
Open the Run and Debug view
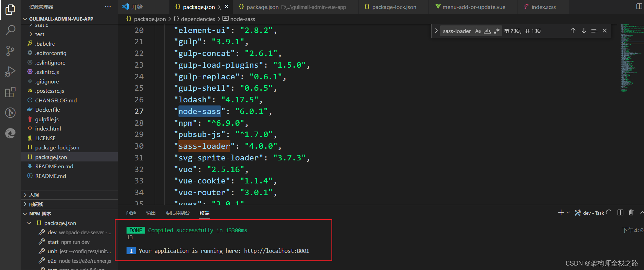tap(10, 71)
